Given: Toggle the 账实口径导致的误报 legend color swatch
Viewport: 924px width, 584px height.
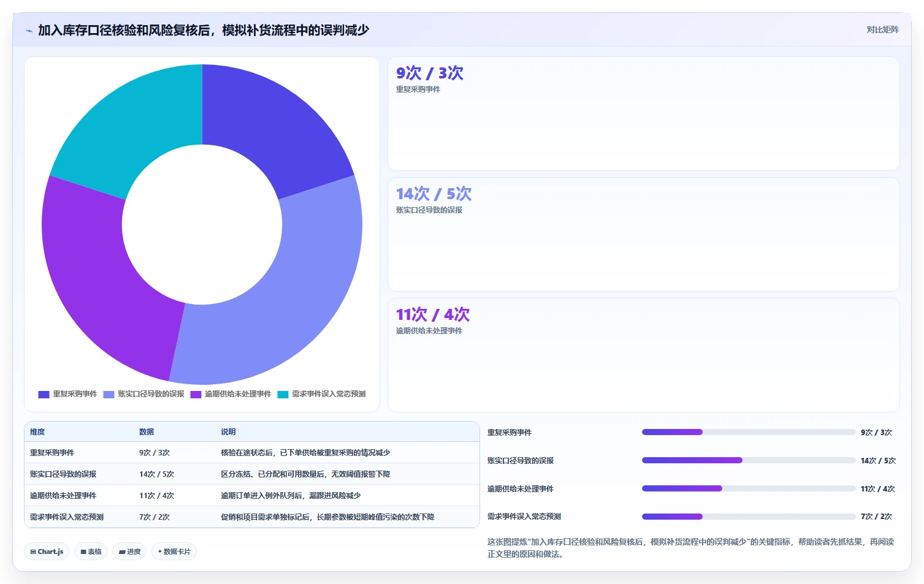Looking at the screenshot, I should point(109,394).
